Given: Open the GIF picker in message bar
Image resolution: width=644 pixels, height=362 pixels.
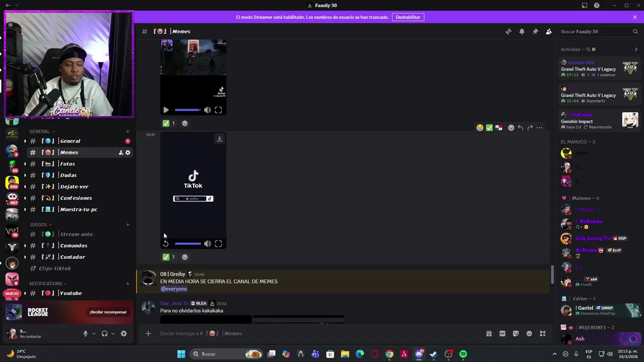Looking at the screenshot, I should point(502,333).
